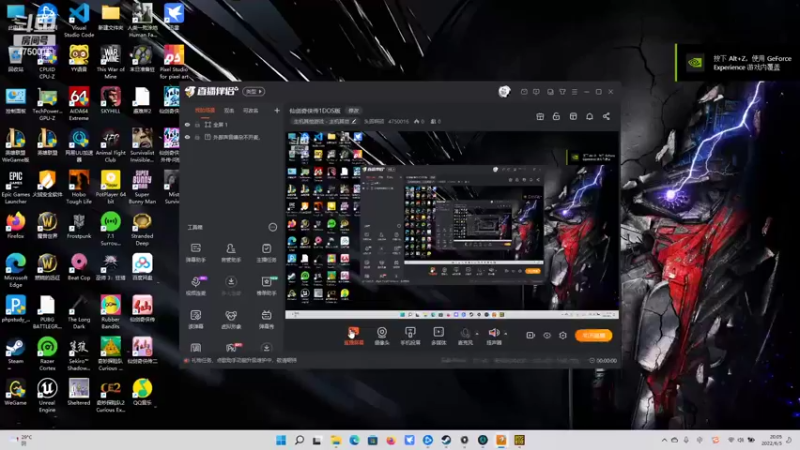Screen dimensions: 800x450
Task: Open the user avatar in title bar
Action: (504, 91)
